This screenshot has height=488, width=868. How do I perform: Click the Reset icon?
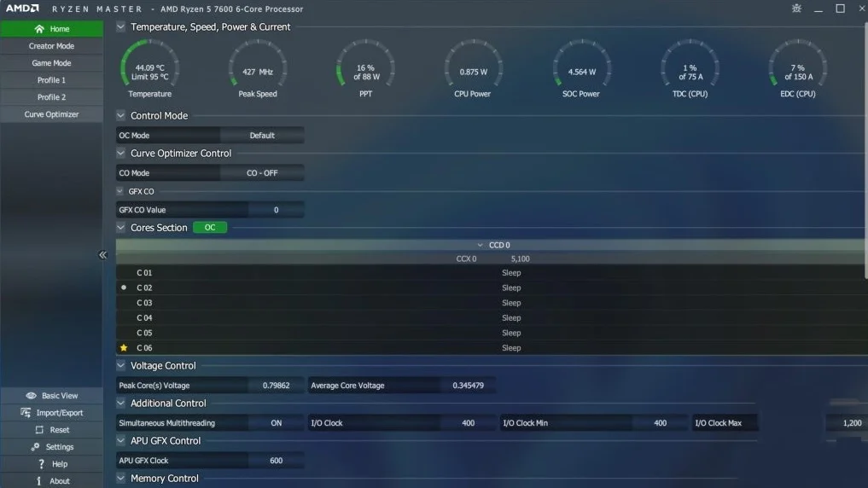(x=39, y=430)
